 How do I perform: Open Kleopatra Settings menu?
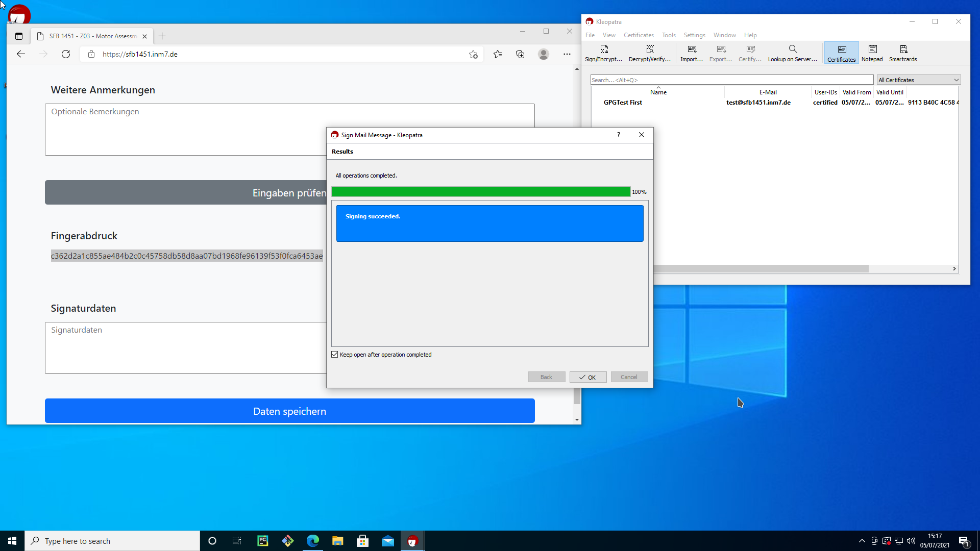pos(694,35)
